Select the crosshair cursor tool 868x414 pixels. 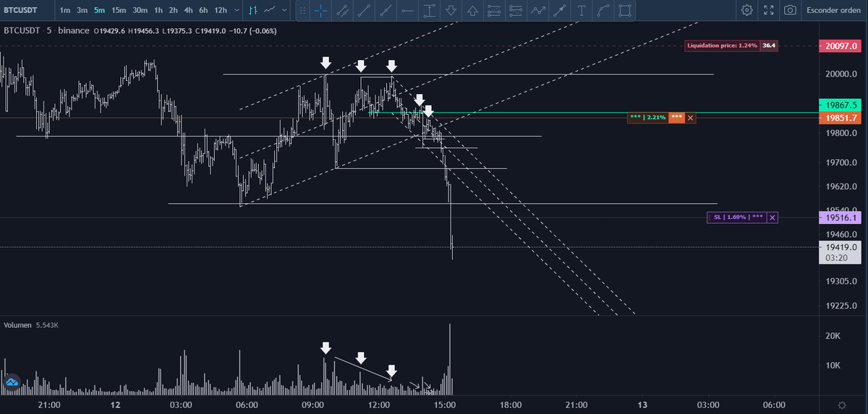pos(321,10)
